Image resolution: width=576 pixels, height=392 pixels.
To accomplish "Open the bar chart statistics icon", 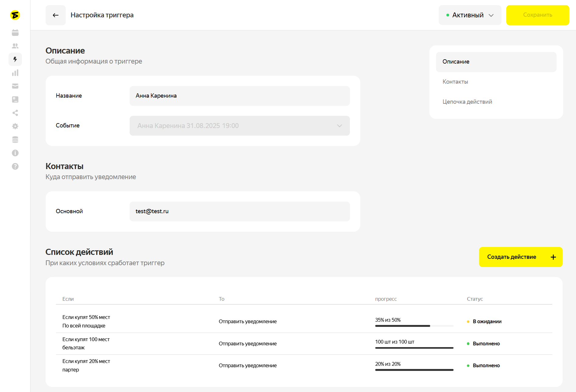I will coord(15,73).
